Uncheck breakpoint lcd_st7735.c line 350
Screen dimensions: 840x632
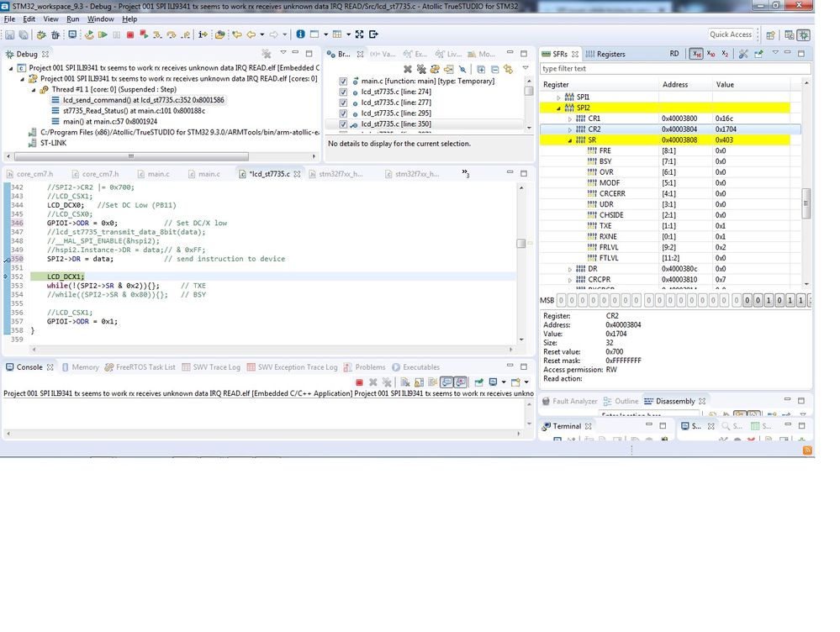(343, 124)
